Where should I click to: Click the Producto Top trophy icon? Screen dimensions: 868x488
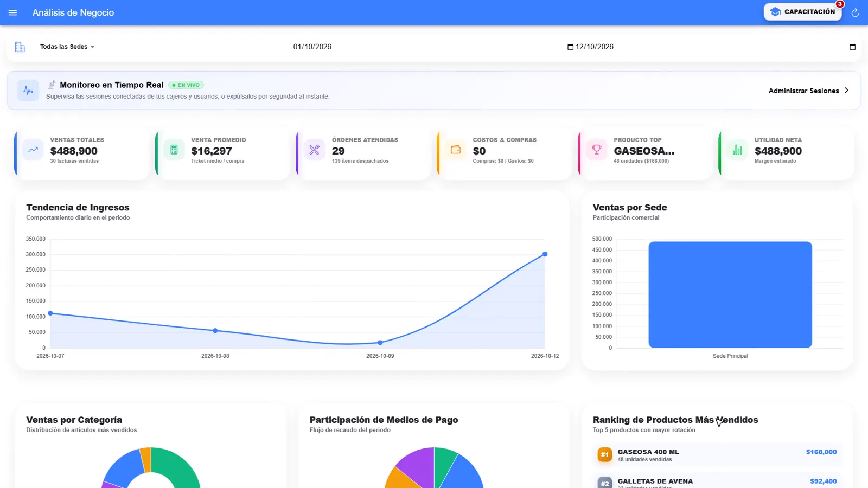pyautogui.click(x=596, y=150)
